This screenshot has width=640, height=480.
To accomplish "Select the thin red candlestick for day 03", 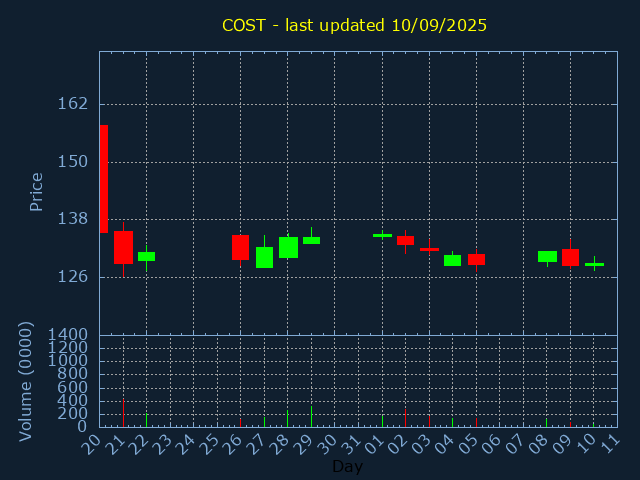I will 429,249.
